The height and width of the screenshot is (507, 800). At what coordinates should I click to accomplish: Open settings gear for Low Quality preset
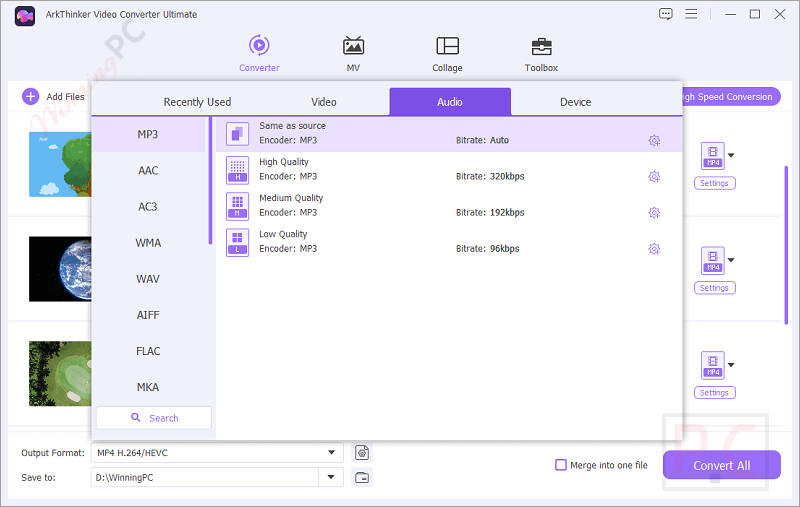tap(654, 249)
